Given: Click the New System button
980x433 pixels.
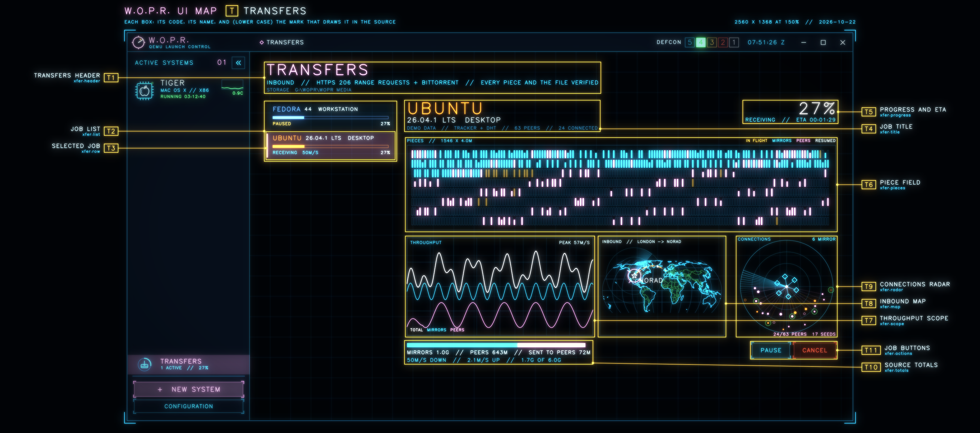Looking at the screenshot, I should [189, 389].
